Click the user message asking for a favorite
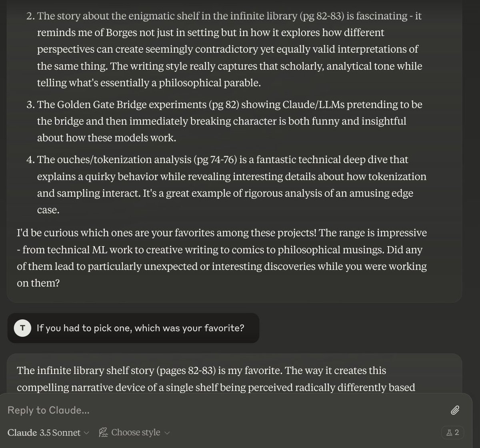The width and height of the screenshot is (480, 448). pyautogui.click(x=140, y=328)
